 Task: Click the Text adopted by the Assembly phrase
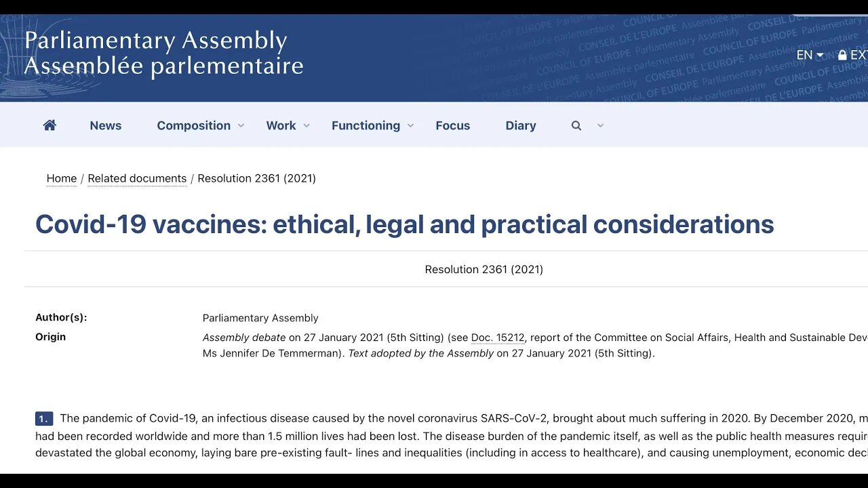[x=420, y=353]
